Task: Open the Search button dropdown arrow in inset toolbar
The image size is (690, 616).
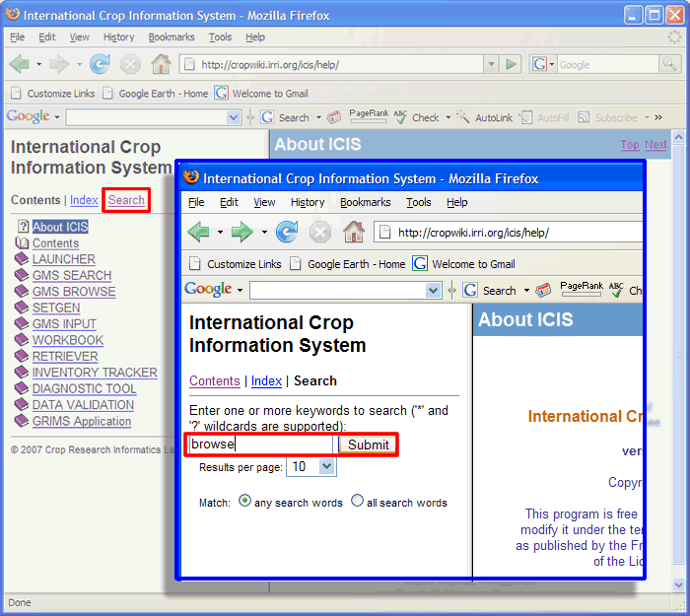Action: [526, 291]
